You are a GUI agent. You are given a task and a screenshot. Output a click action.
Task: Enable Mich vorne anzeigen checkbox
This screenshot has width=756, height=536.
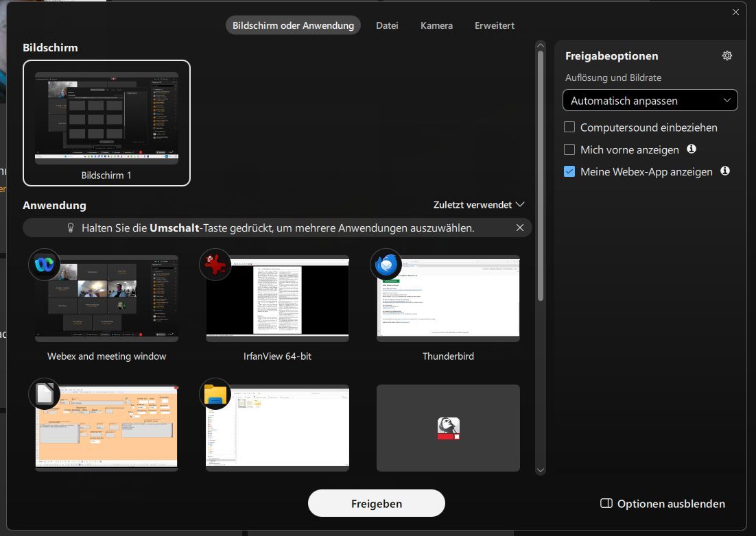[569, 149]
